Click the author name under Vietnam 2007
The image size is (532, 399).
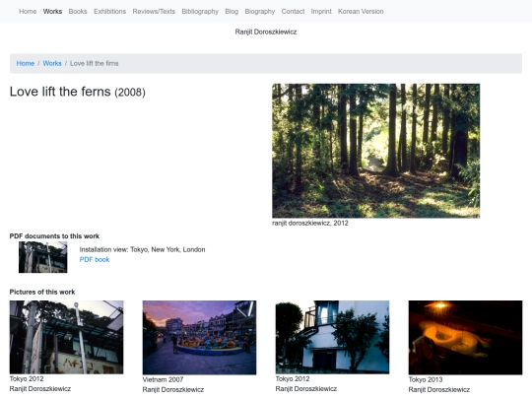[x=173, y=390]
